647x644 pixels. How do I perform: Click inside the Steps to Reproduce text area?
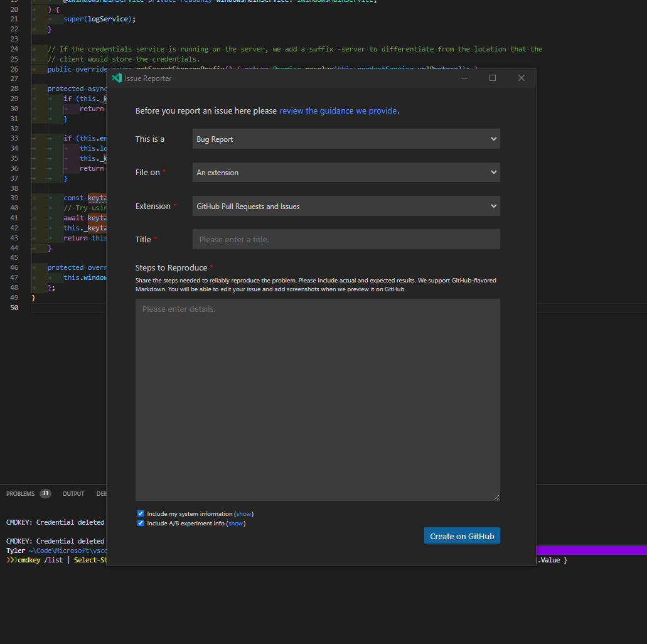point(317,400)
